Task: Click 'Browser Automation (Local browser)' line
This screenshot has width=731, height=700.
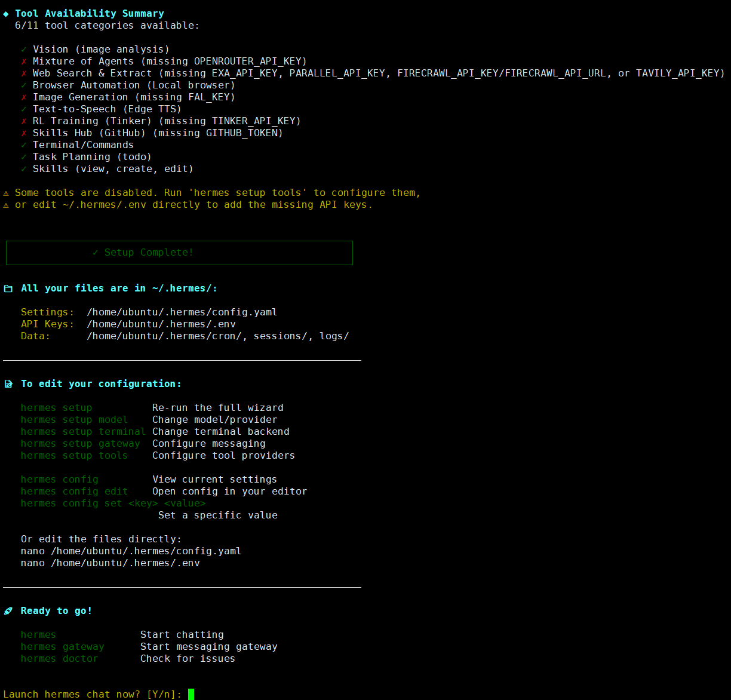Action: pos(134,85)
